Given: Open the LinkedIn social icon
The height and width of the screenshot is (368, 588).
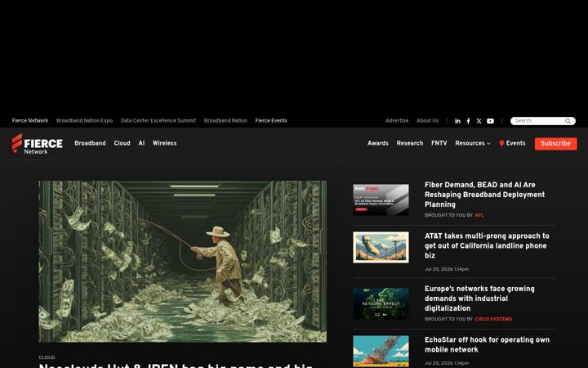Looking at the screenshot, I should 457,121.
